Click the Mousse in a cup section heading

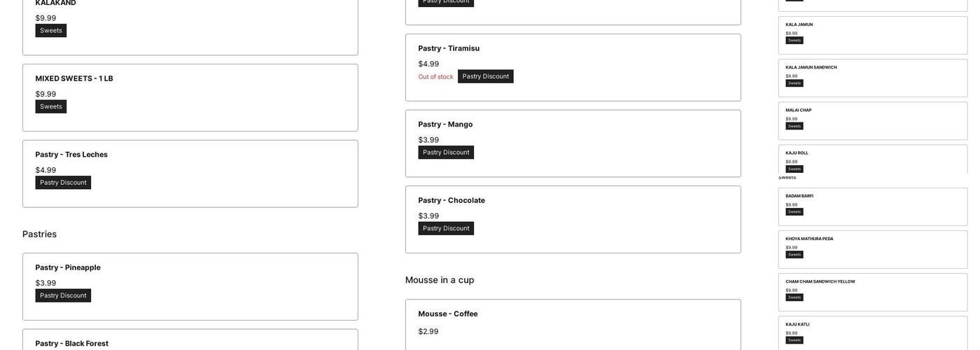(440, 280)
